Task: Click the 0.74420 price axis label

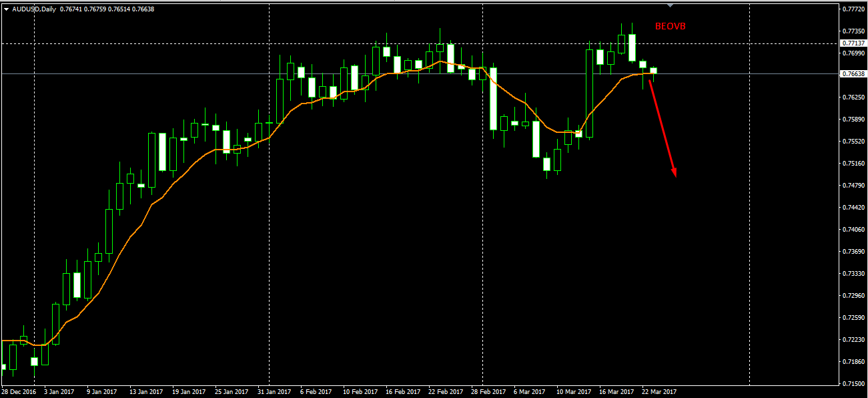Action: (854, 208)
